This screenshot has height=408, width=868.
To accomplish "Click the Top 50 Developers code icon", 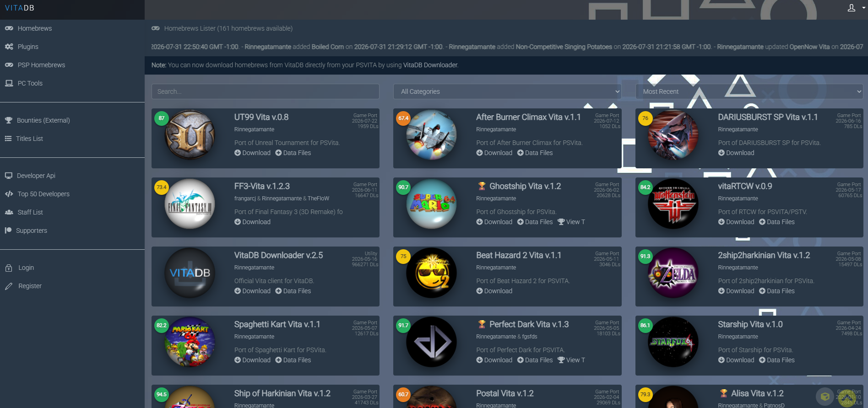I will point(9,194).
